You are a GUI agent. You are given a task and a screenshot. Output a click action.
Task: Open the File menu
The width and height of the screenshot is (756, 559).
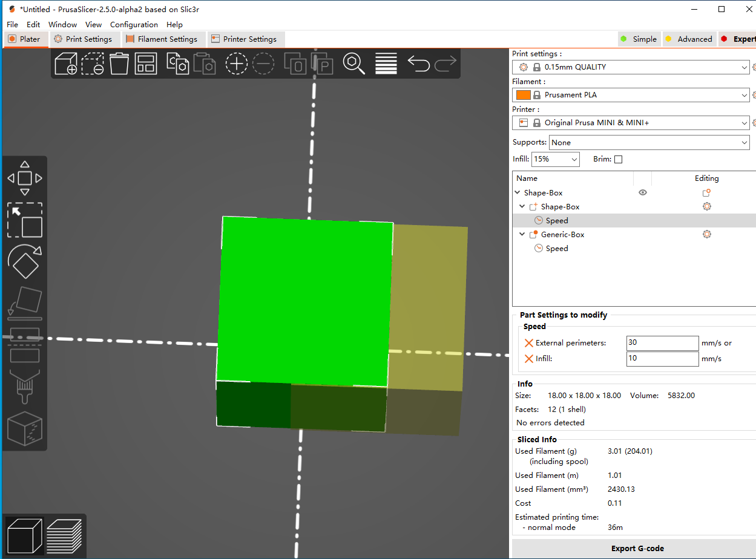[x=12, y=24]
